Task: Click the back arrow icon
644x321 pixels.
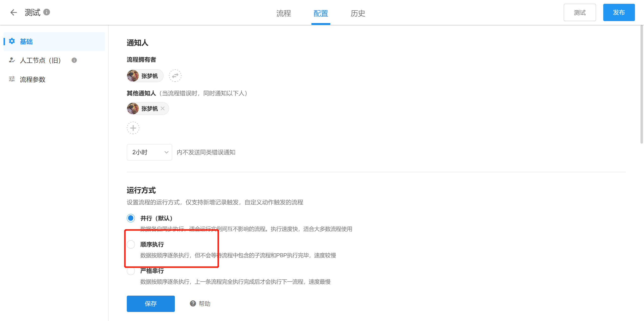Action: 14,12
